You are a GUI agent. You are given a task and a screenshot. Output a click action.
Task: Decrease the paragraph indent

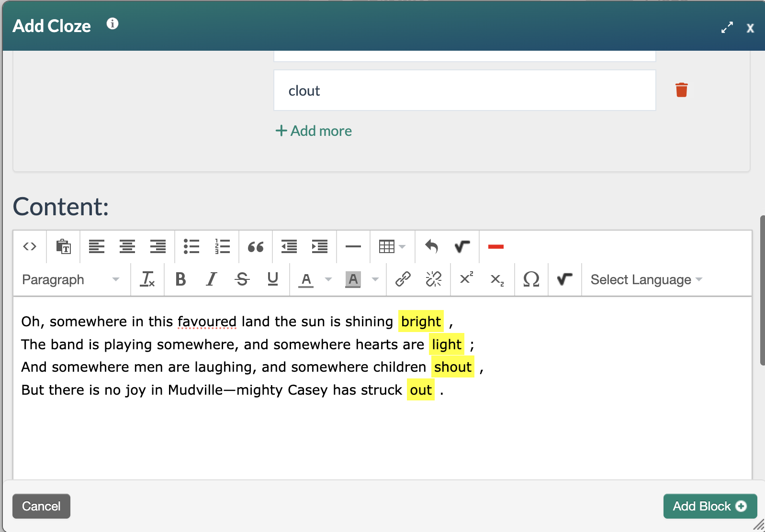pyautogui.click(x=289, y=246)
